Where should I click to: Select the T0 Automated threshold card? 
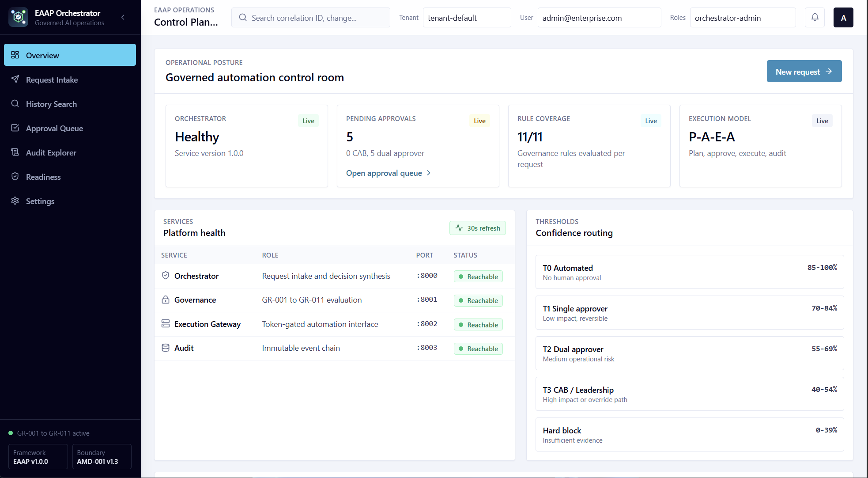tap(690, 272)
